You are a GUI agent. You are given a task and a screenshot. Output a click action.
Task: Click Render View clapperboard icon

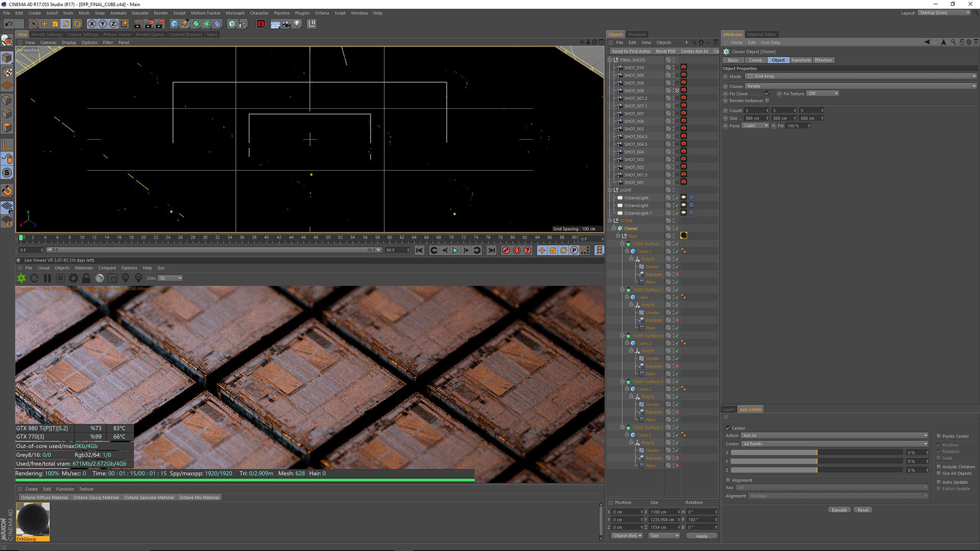[x=138, y=23]
